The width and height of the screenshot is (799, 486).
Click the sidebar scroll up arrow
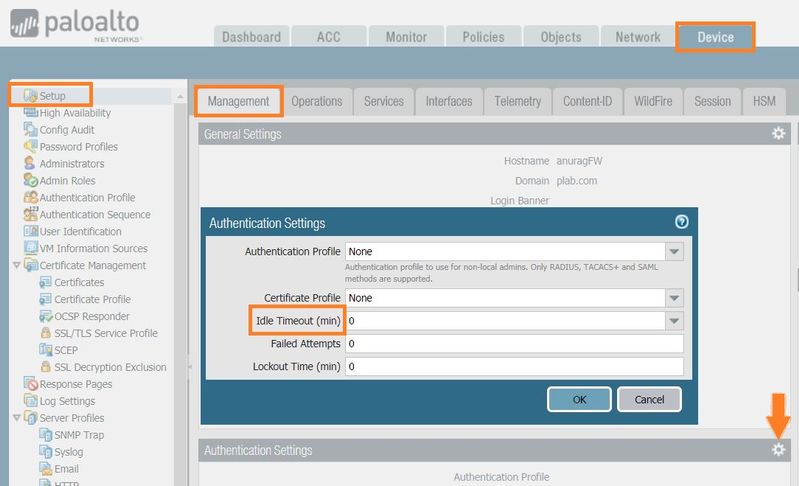180,96
